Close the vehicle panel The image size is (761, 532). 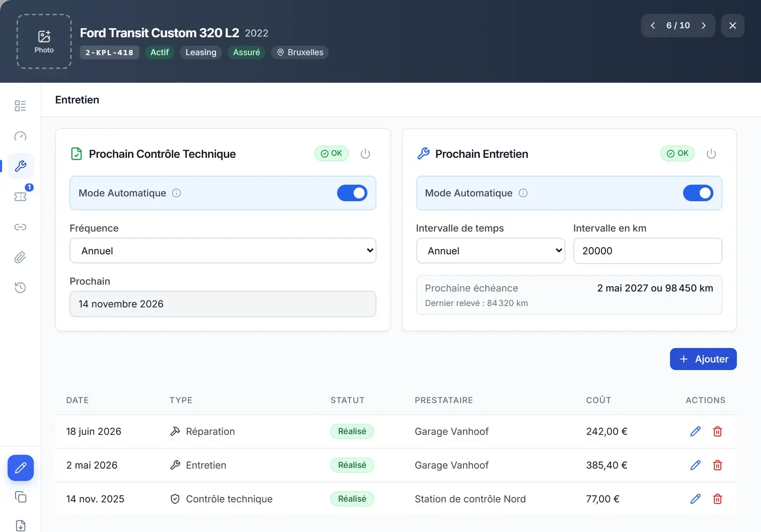click(732, 26)
